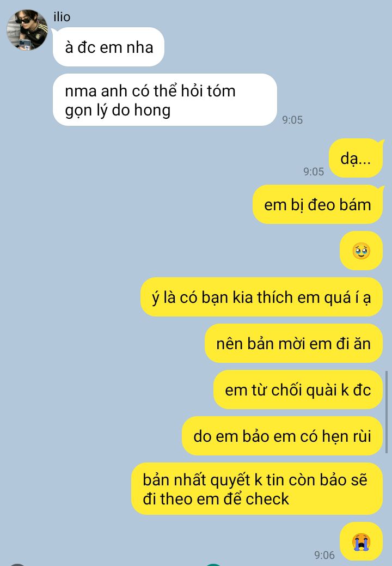
Task: Select the message ending with 'để check'
Action: coord(257,489)
